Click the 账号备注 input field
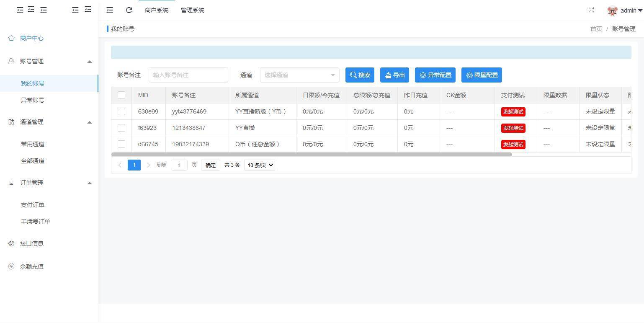This screenshot has width=644, height=323. (x=188, y=75)
